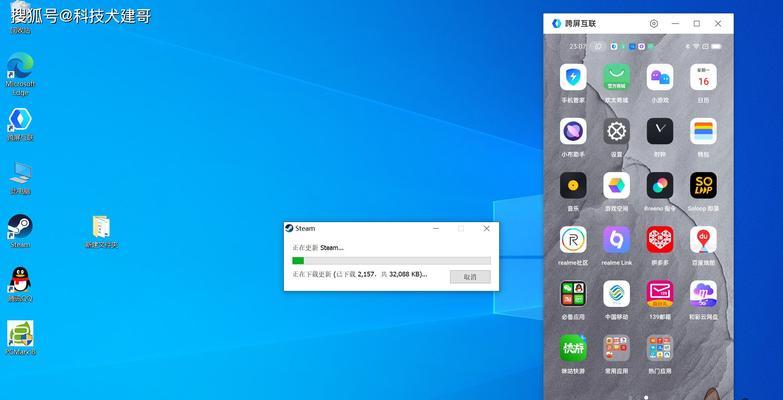
Task: Click the 跨屏互联 window title logo
Action: tap(556, 23)
